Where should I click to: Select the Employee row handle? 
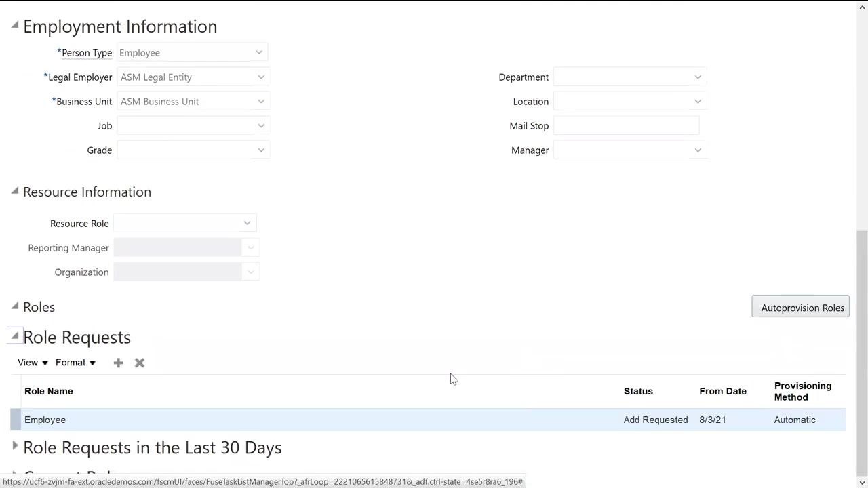(x=16, y=420)
